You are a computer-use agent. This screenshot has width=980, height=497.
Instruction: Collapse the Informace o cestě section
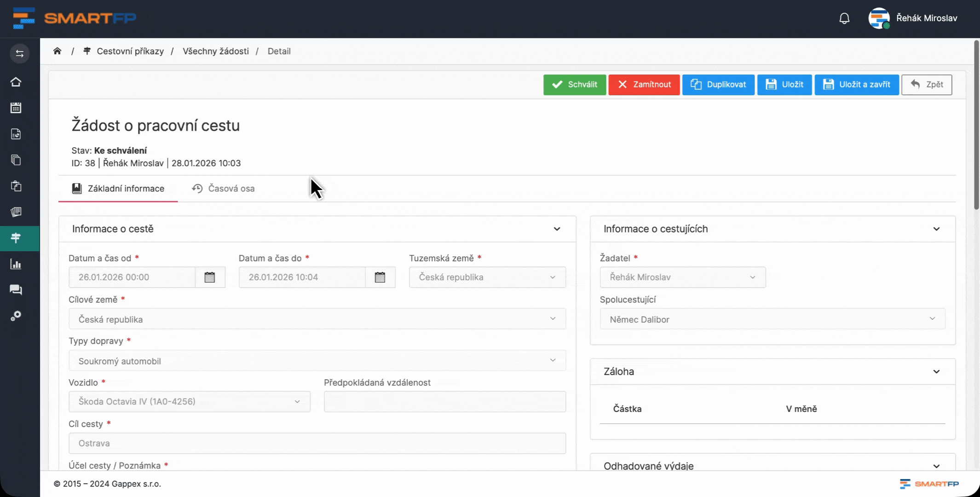pyautogui.click(x=557, y=229)
